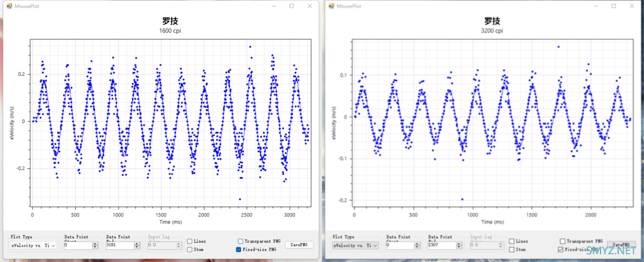Click SavePNG button in the 3200 cpi window
The image size is (644, 262).
click(x=621, y=245)
